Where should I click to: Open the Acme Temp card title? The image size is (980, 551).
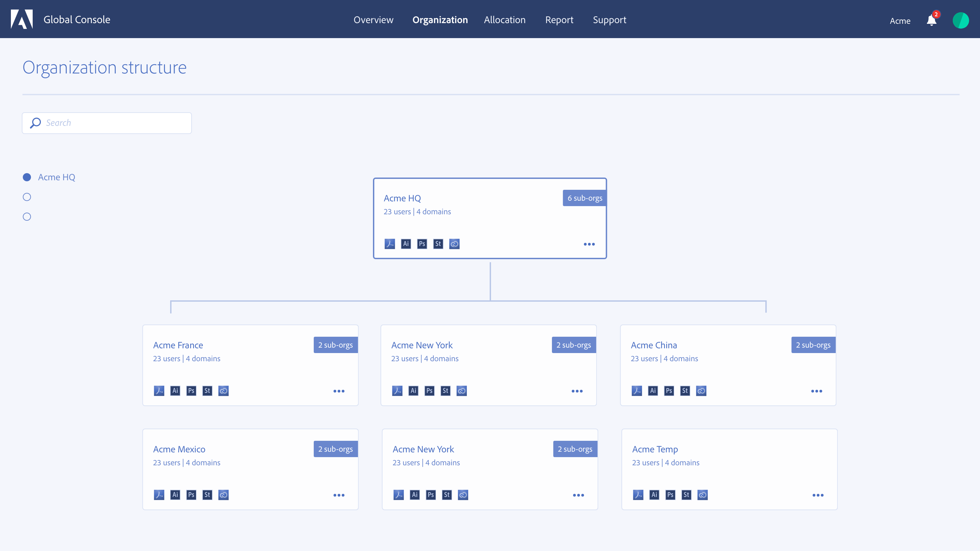(x=655, y=449)
